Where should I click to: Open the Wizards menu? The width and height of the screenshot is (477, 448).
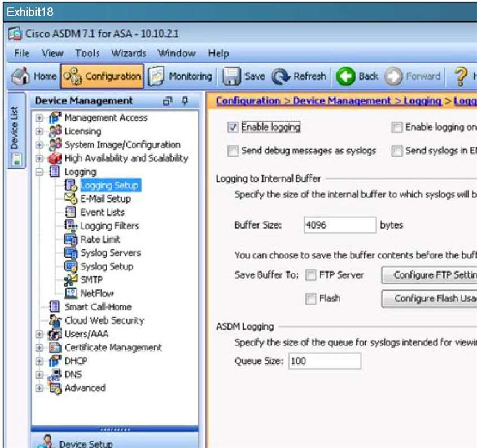pos(129,54)
